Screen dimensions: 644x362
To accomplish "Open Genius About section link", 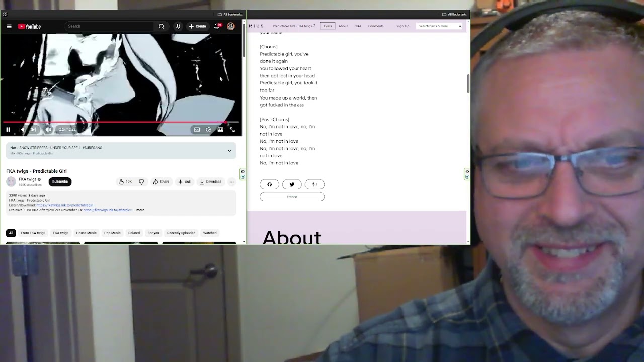I will 343,26.
